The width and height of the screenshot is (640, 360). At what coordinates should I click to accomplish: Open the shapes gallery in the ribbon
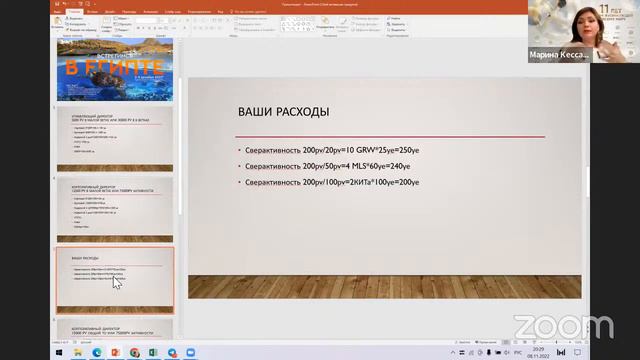pos(298,24)
